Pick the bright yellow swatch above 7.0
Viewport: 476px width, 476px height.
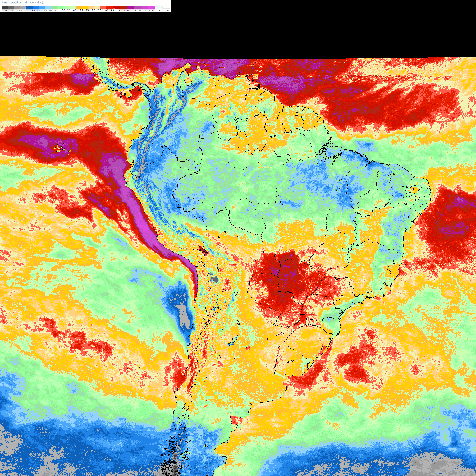[85, 7]
